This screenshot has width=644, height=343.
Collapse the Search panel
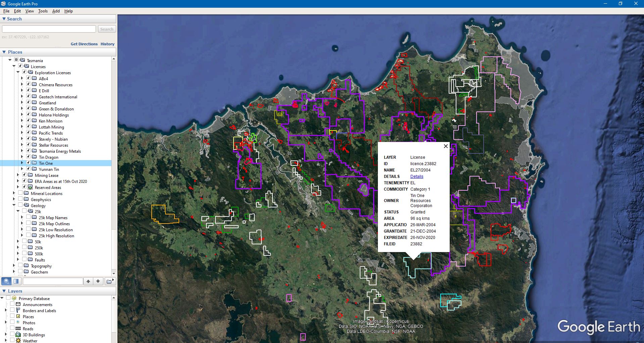(x=4, y=19)
